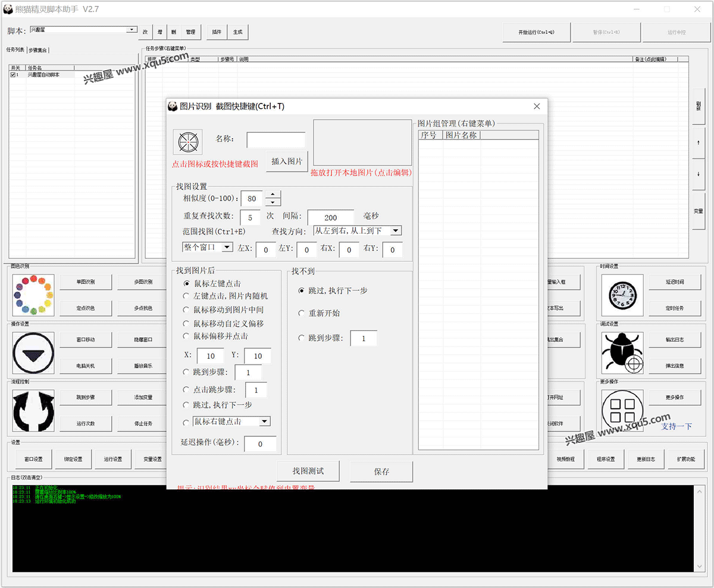714x588 pixels.
Task: Open the 查找方向 dropdown
Action: [396, 230]
